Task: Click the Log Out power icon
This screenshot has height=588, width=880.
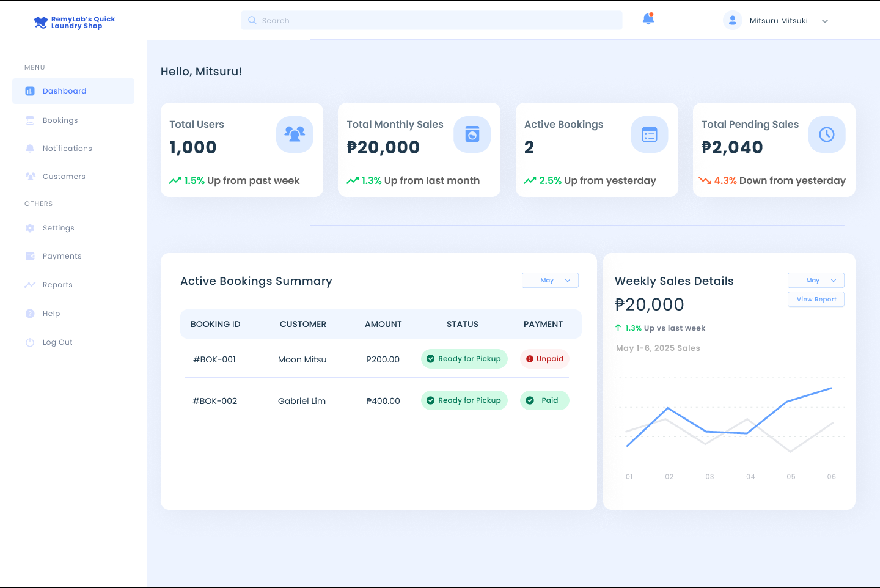Action: click(31, 342)
